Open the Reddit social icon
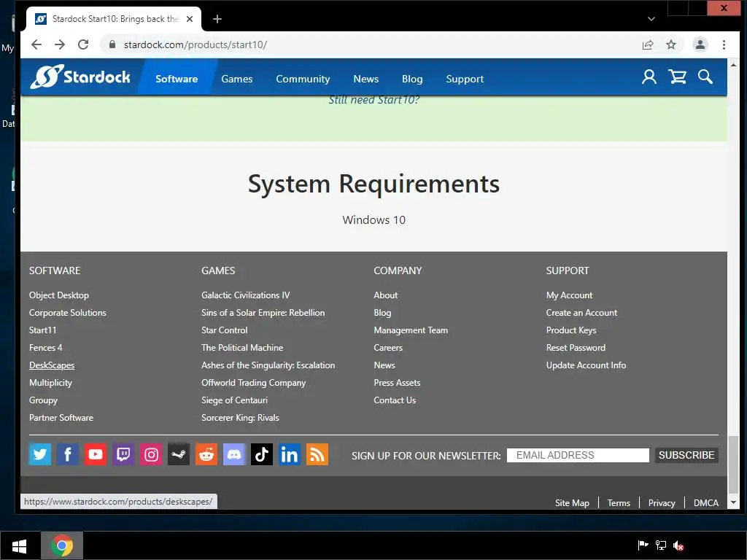747x560 pixels. pyautogui.click(x=206, y=454)
